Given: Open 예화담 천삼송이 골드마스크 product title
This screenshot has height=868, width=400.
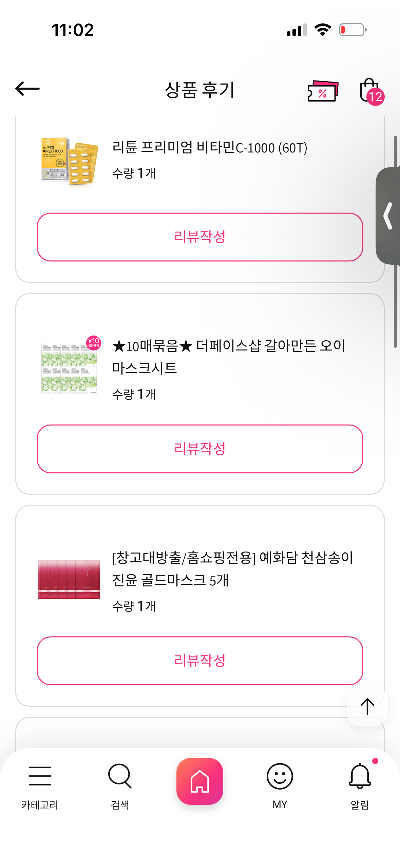Looking at the screenshot, I should [x=232, y=568].
